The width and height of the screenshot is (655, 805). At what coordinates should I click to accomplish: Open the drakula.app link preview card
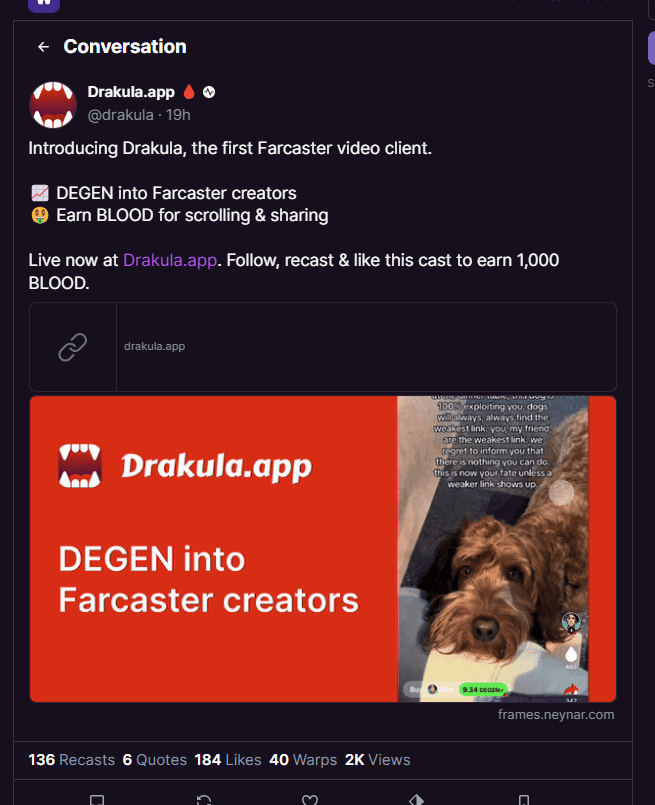323,347
